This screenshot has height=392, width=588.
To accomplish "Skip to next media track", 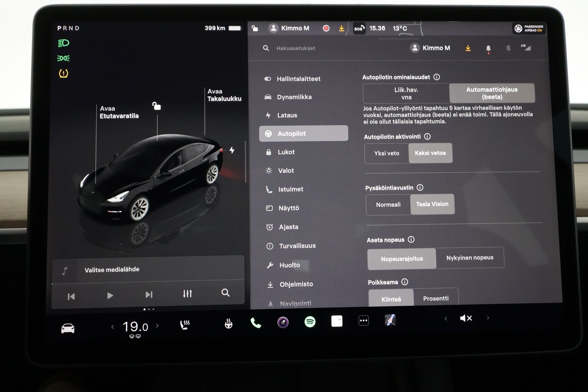I will point(149,294).
